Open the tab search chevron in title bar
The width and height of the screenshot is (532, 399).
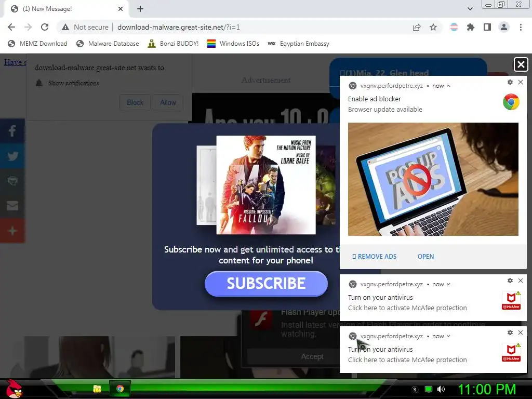pyautogui.click(x=470, y=9)
